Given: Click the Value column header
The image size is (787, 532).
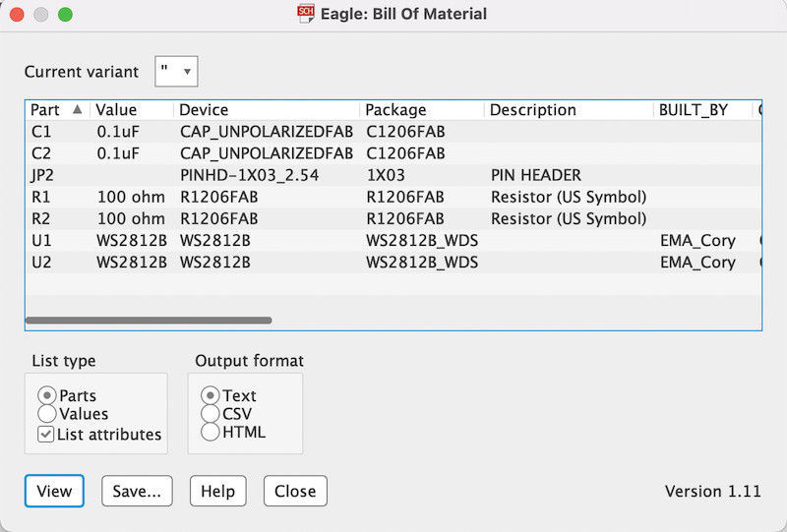Looking at the screenshot, I should [x=132, y=109].
